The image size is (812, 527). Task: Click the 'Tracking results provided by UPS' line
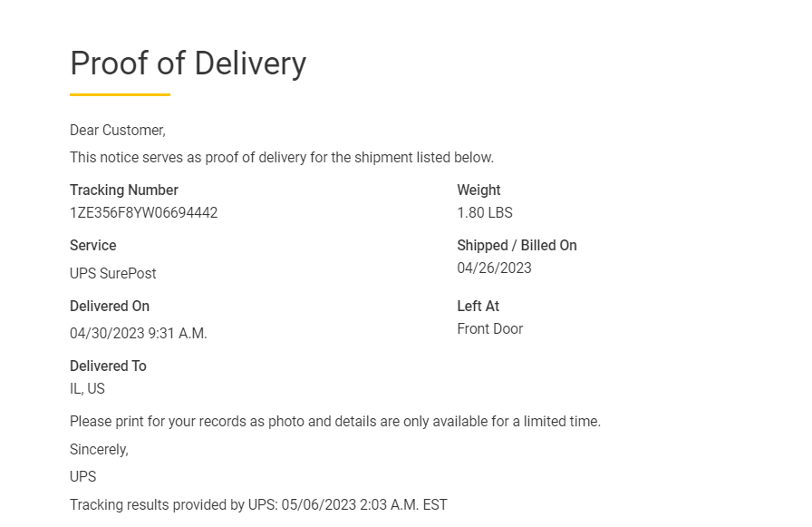coord(258,505)
